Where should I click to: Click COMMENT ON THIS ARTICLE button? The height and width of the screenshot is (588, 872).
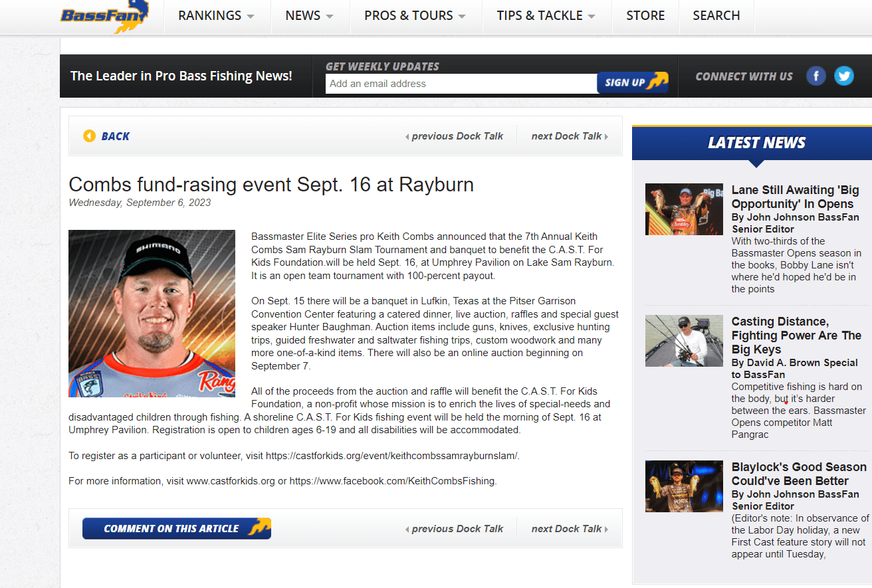(177, 529)
